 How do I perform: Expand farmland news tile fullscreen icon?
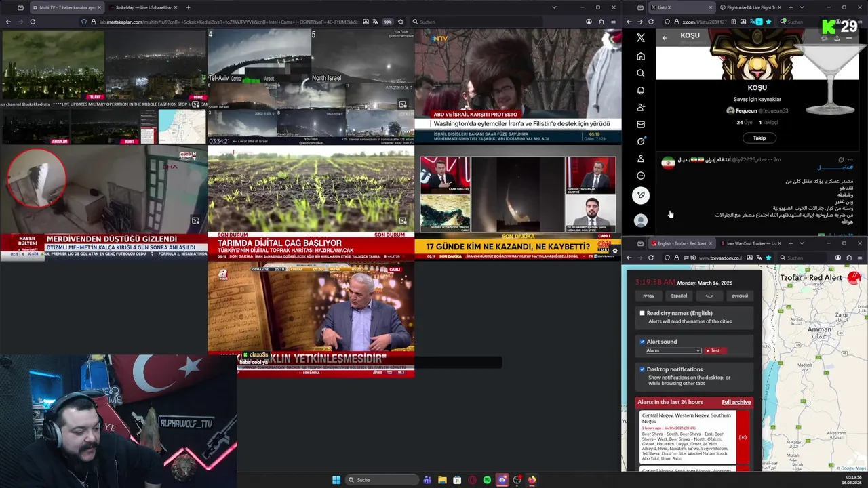(x=402, y=221)
